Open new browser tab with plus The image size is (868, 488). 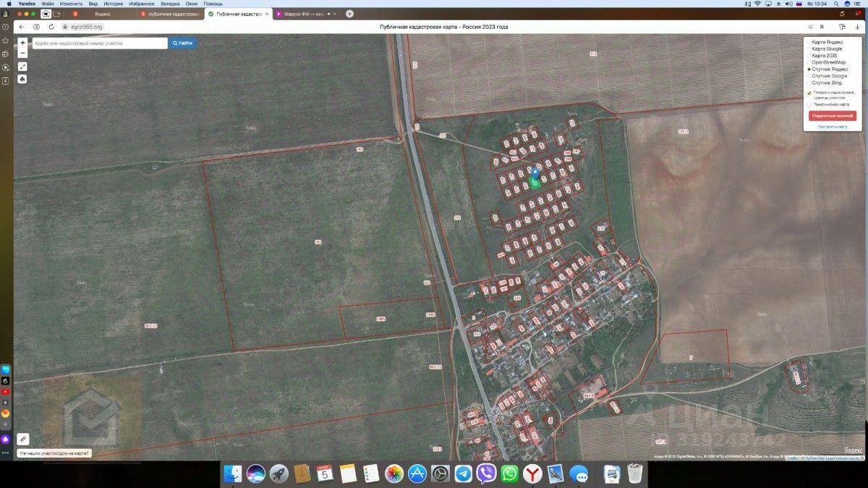[x=350, y=14]
